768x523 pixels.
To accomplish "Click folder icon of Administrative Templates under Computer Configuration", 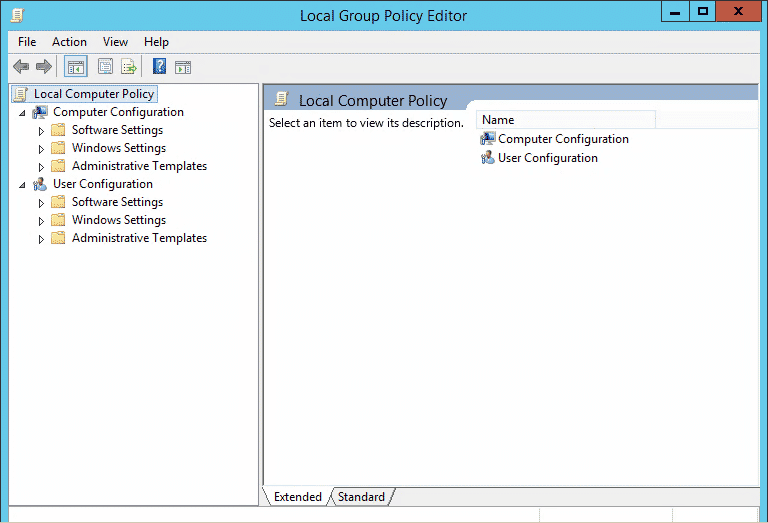I will pyautogui.click(x=58, y=166).
